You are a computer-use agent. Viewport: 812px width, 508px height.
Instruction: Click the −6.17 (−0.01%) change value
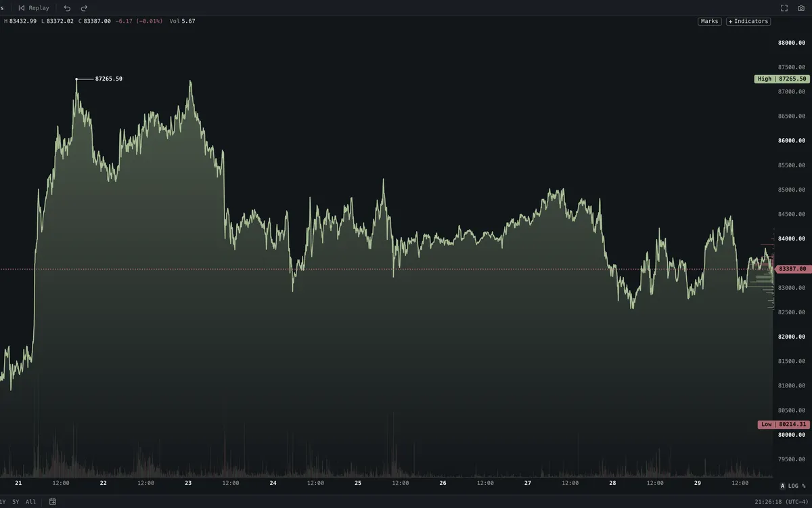click(x=139, y=22)
